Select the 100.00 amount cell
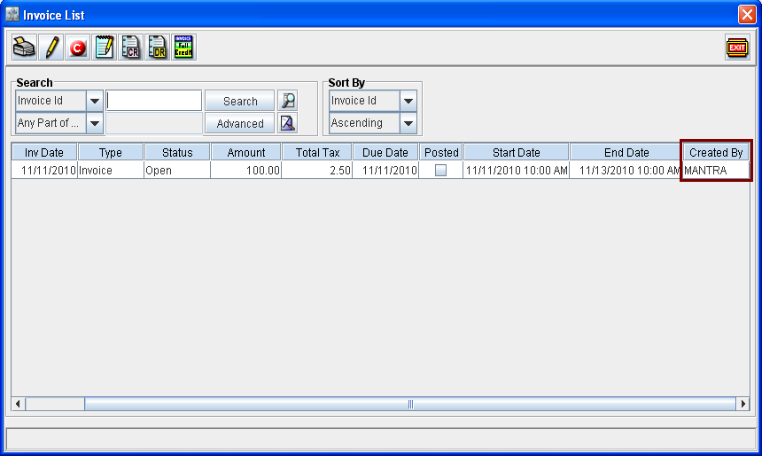 pyautogui.click(x=246, y=170)
